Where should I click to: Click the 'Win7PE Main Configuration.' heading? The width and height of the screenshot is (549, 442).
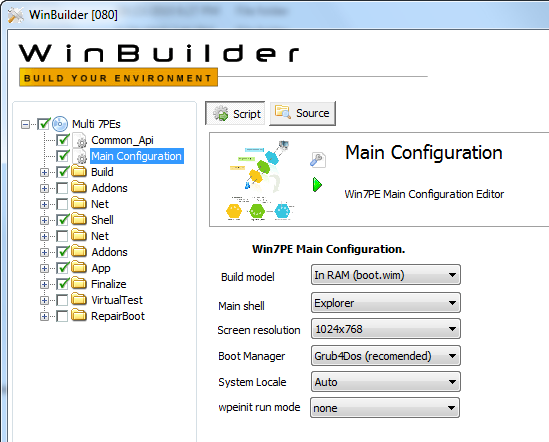(x=328, y=249)
